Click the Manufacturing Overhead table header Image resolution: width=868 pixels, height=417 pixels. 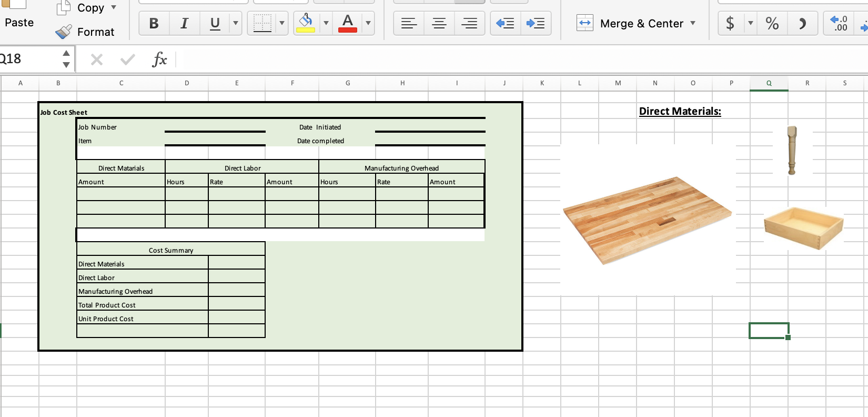tap(401, 168)
